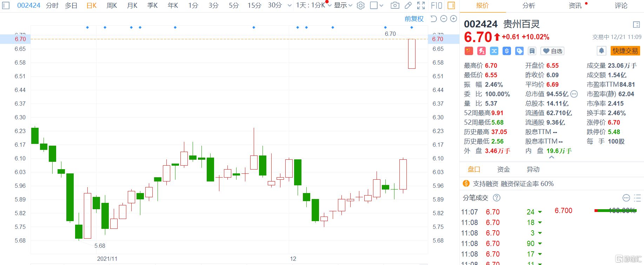Viewport: 644px width, 265px height.
Task: Select the 盘口 order book tab
Action: pyautogui.click(x=474, y=170)
